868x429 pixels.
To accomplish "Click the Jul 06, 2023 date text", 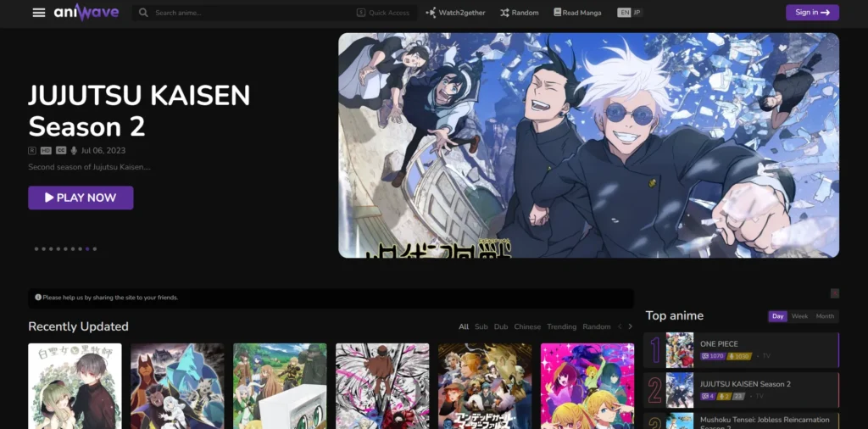I will [103, 151].
